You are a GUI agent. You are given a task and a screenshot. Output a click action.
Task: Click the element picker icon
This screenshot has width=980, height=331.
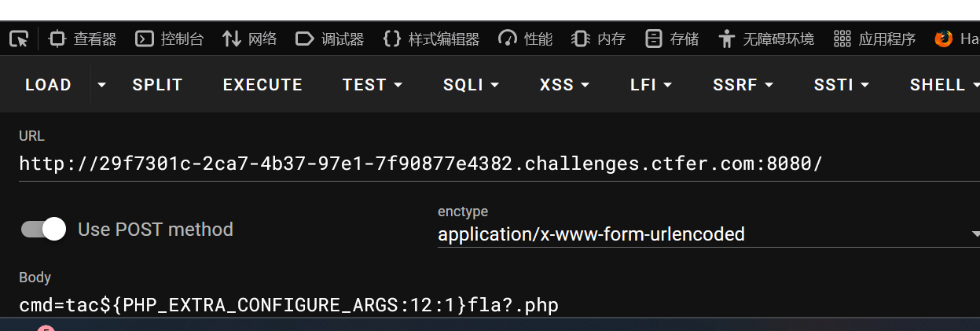(x=20, y=39)
